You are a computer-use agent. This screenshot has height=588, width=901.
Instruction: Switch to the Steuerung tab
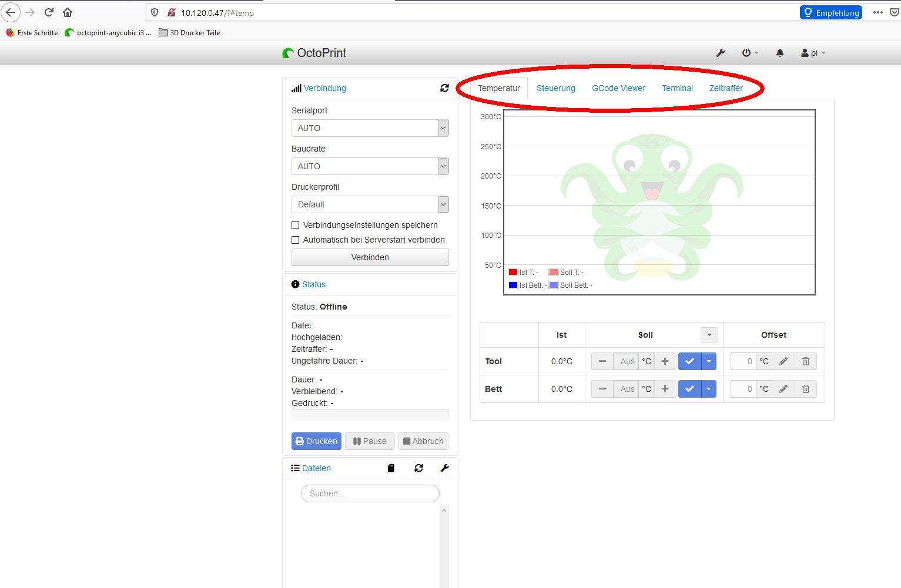(x=555, y=88)
